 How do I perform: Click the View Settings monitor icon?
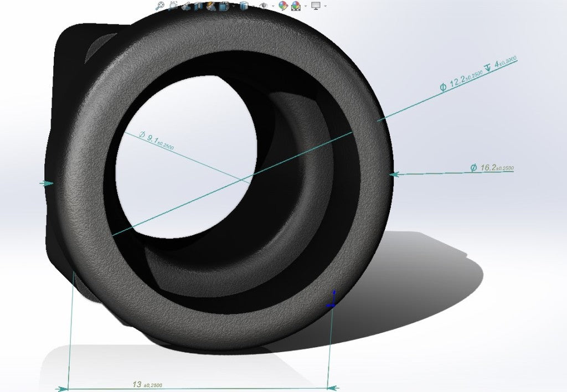[x=316, y=6]
